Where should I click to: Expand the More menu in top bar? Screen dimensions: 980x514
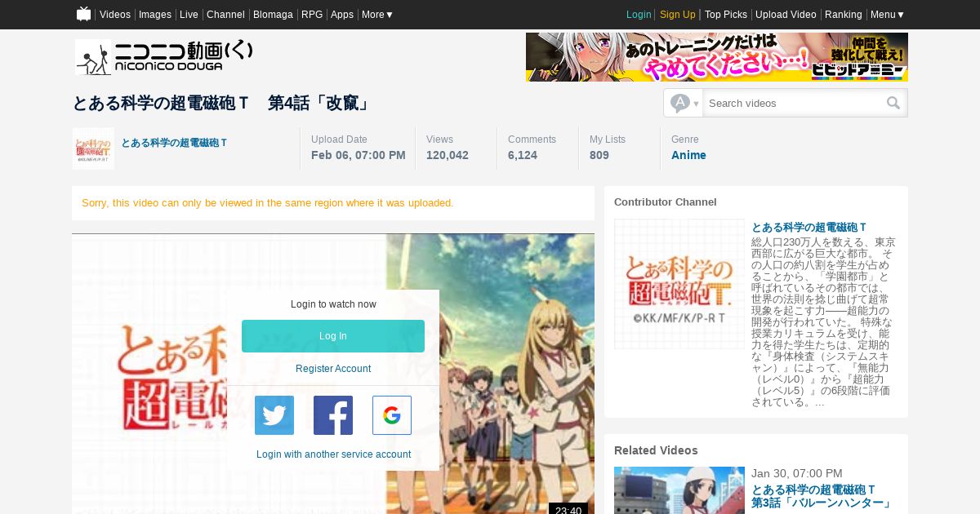tap(377, 15)
